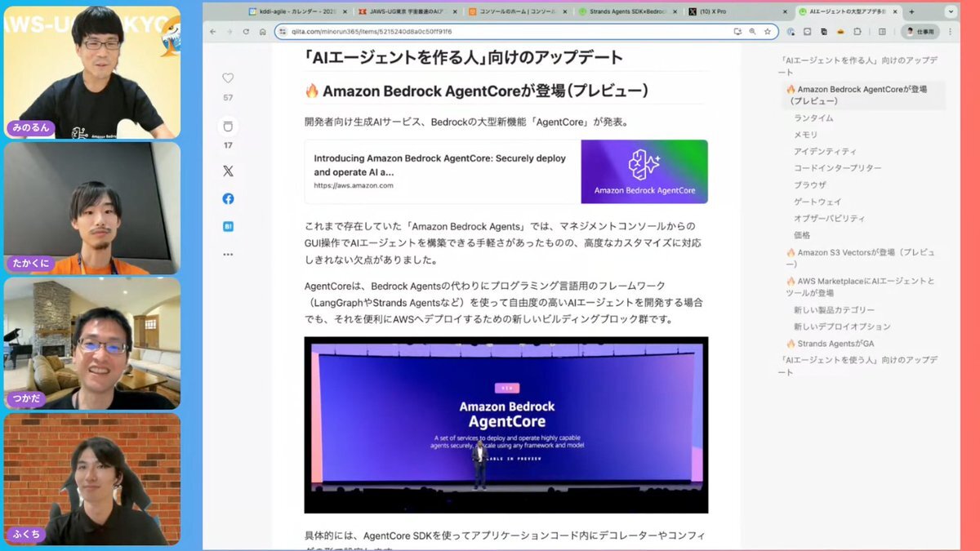This screenshot has width=980, height=551.
Task: Select たかくに's video tile
Action: coord(92,207)
